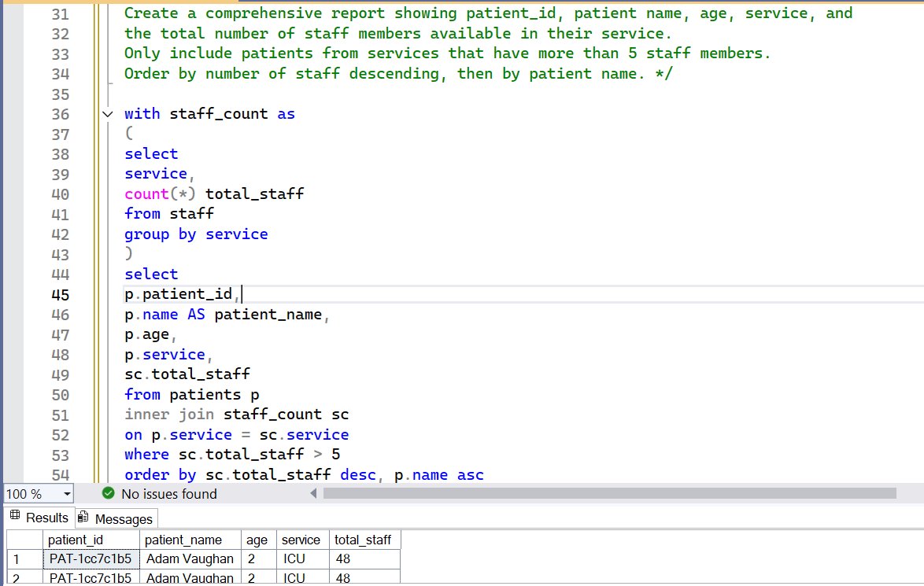Image resolution: width=924 pixels, height=586 pixels.
Task: Click line number 36 in the gutter
Action: click(x=60, y=114)
